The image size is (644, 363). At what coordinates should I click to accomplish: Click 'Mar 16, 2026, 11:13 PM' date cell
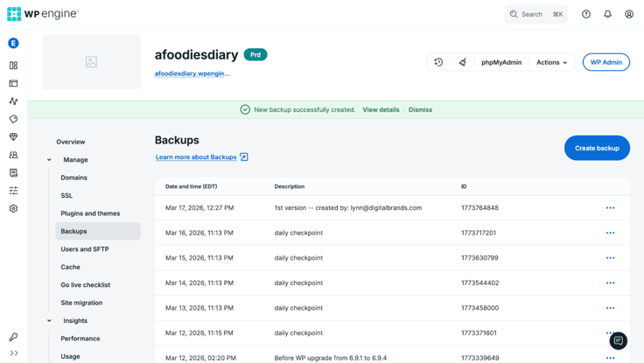[199, 233]
